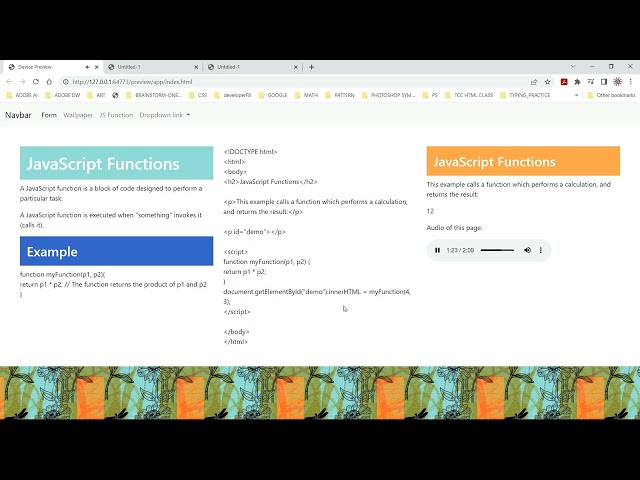Click the 'Audio of this page:' label
The height and width of the screenshot is (480, 640).
click(454, 228)
